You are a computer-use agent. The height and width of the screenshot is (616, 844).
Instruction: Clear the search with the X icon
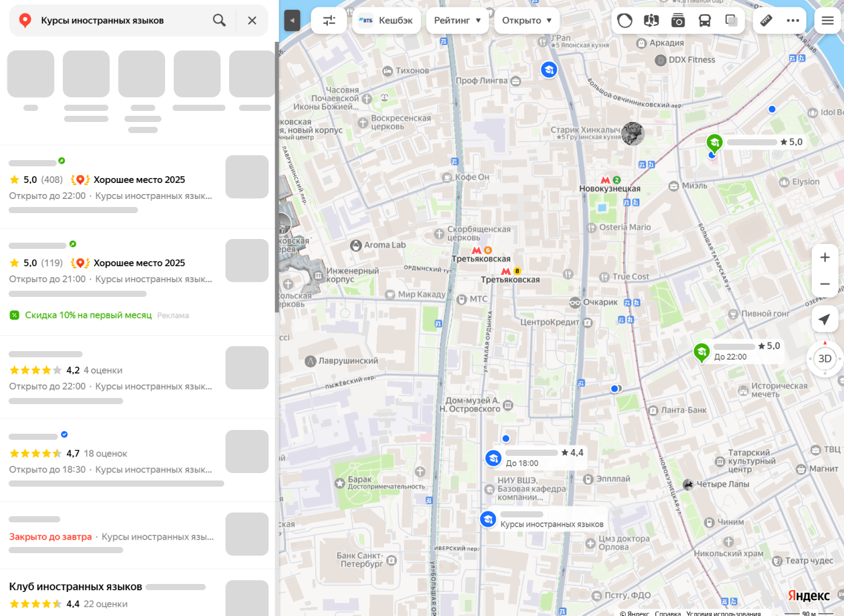point(252,20)
